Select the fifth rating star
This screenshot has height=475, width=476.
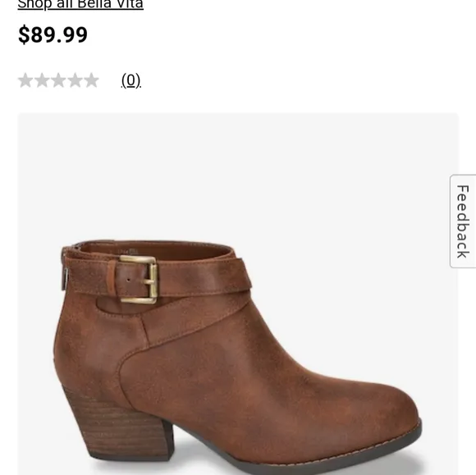click(91, 80)
